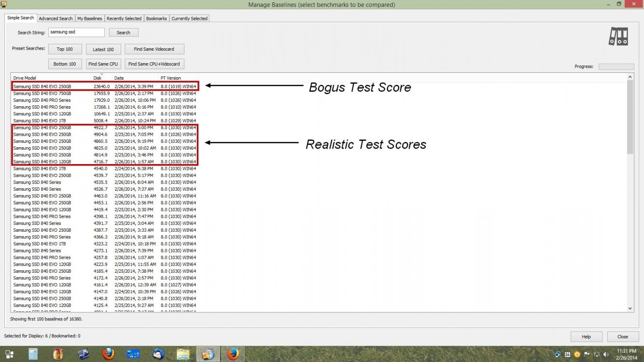Open the wired network status tray icon
This screenshot has height=362, width=644.
point(597,354)
